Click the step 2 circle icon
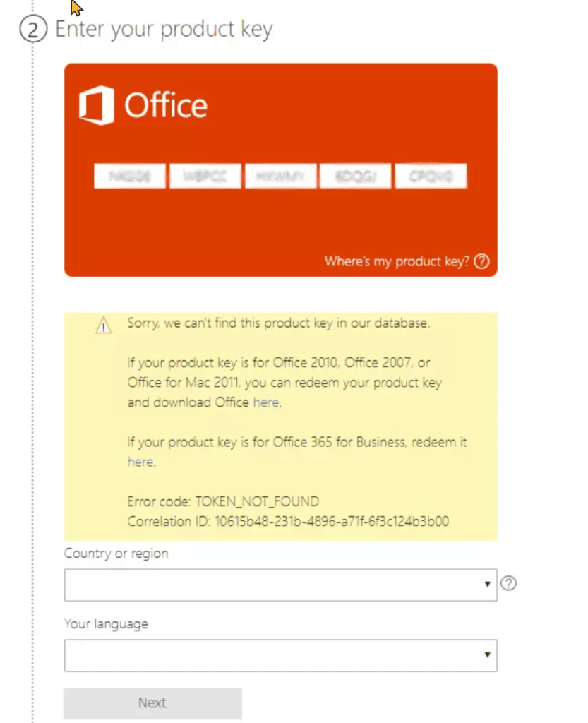 tap(33, 29)
